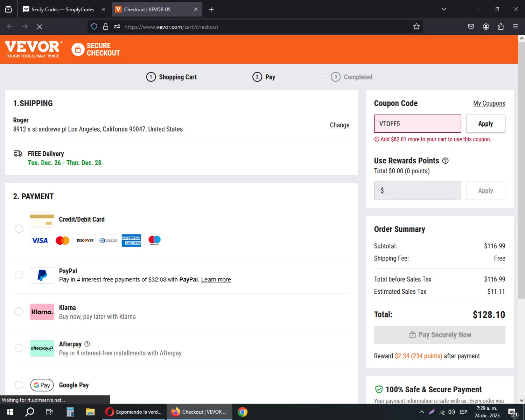This screenshot has width=525, height=420.
Task: Click Change shipping address link
Action: pyautogui.click(x=339, y=125)
